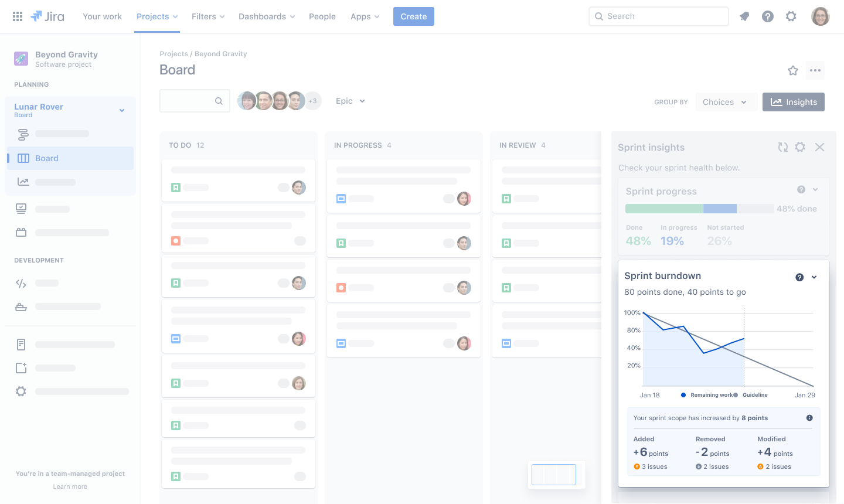Image resolution: width=844 pixels, height=504 pixels.
Task: Open the Dashboards menu
Action: pos(267,16)
